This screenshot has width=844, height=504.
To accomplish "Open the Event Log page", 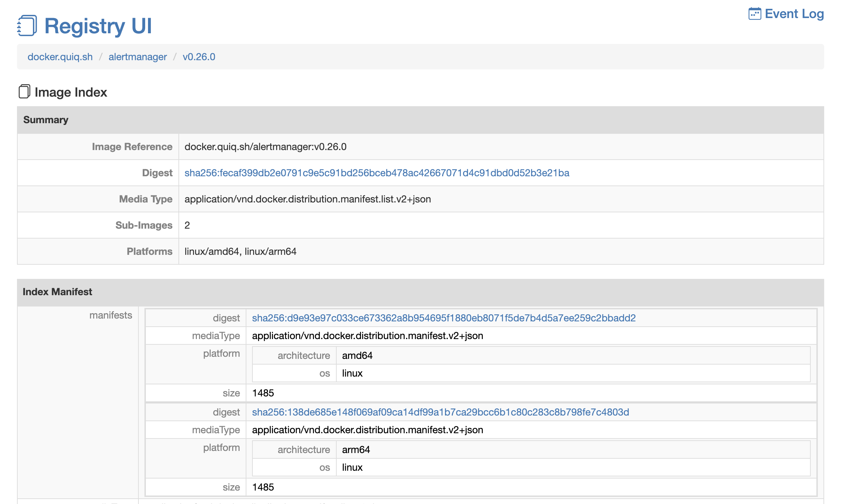I will coord(794,14).
